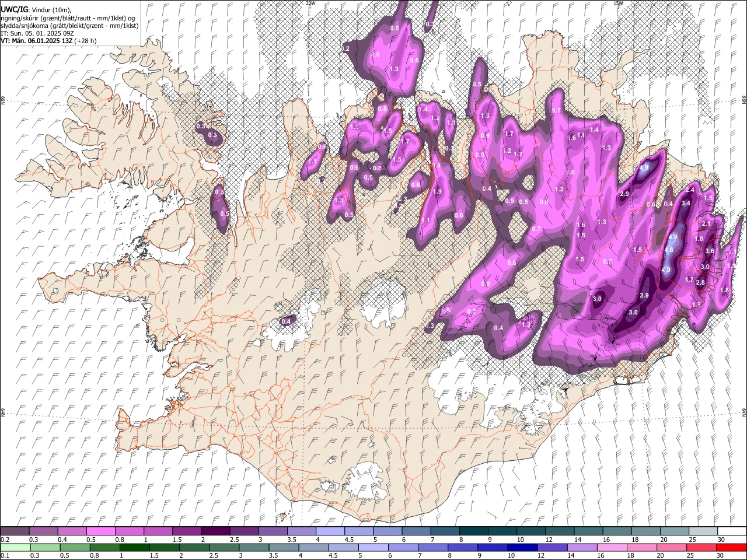Click the 6 swatch in the upper legend row

coord(416,531)
